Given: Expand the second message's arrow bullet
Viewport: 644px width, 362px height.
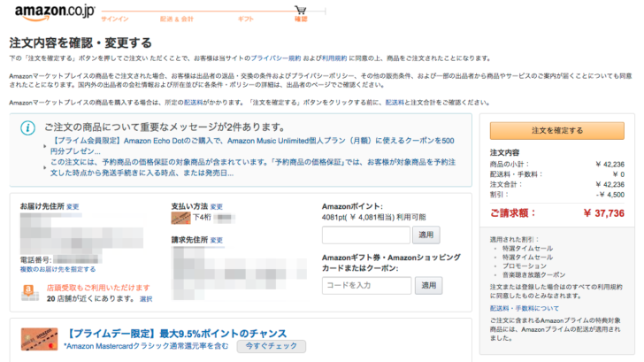Looking at the screenshot, I should pyautogui.click(x=45, y=167).
